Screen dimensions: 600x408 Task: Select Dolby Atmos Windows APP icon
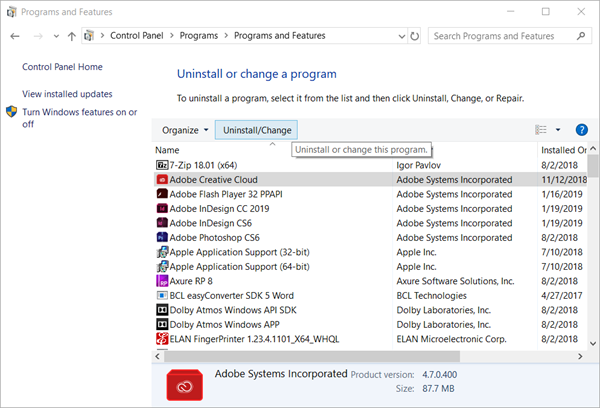click(162, 325)
